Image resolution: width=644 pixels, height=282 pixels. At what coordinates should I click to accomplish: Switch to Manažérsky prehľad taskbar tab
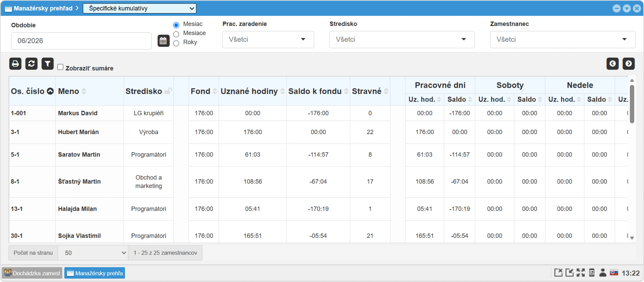95,273
